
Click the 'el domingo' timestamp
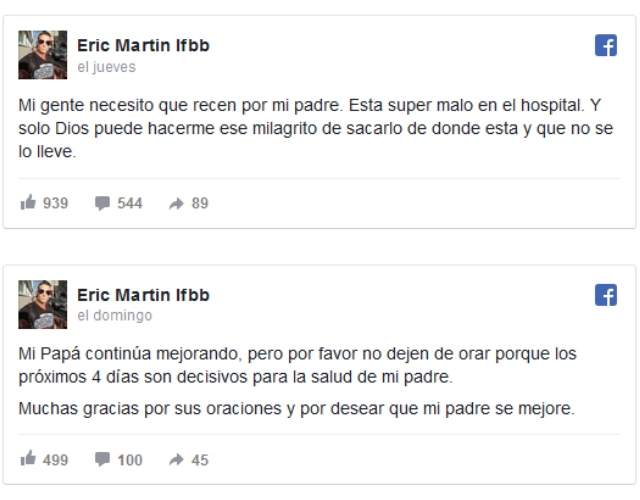pyautogui.click(x=115, y=316)
